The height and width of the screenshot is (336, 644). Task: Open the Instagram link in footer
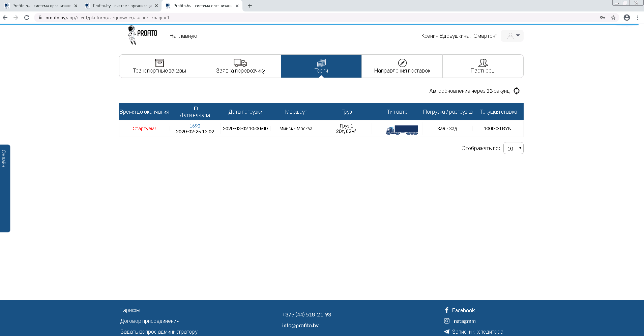click(464, 321)
